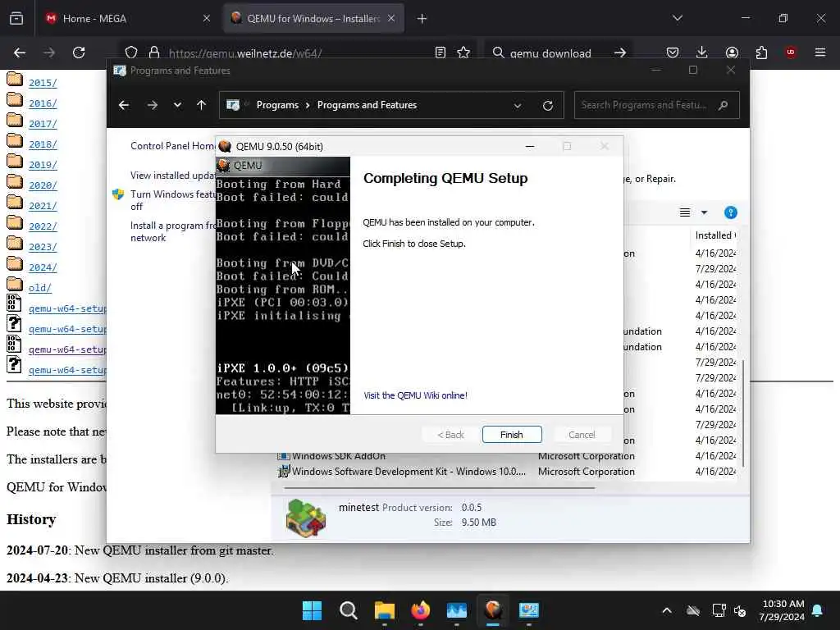Open the old/ folder link
Screen dimensions: 840x630
tap(40, 288)
